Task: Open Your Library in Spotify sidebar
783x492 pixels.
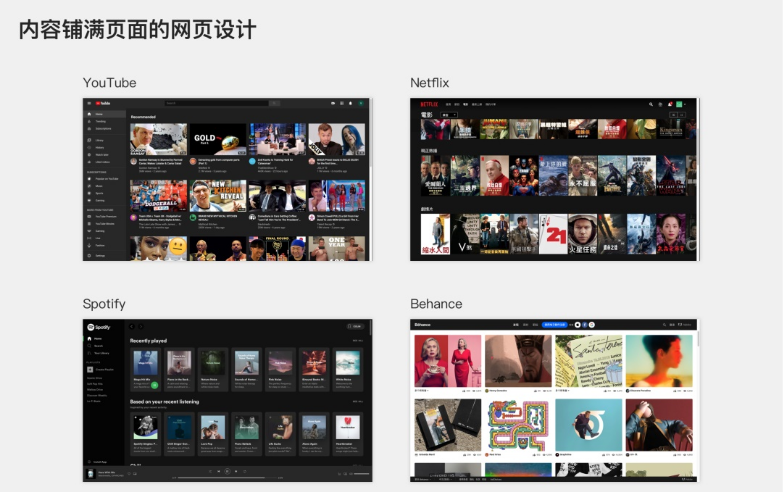Action: (98, 353)
